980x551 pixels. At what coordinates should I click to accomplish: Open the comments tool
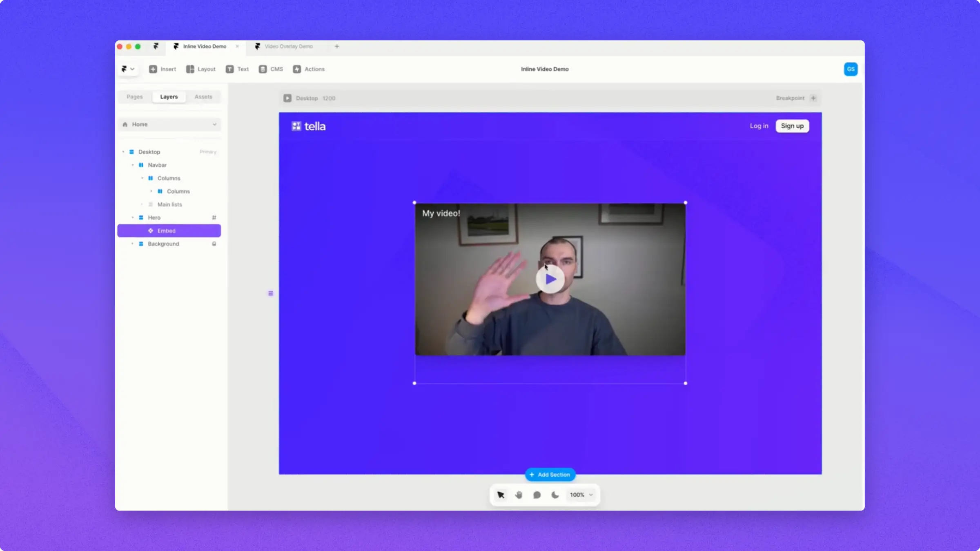click(537, 495)
